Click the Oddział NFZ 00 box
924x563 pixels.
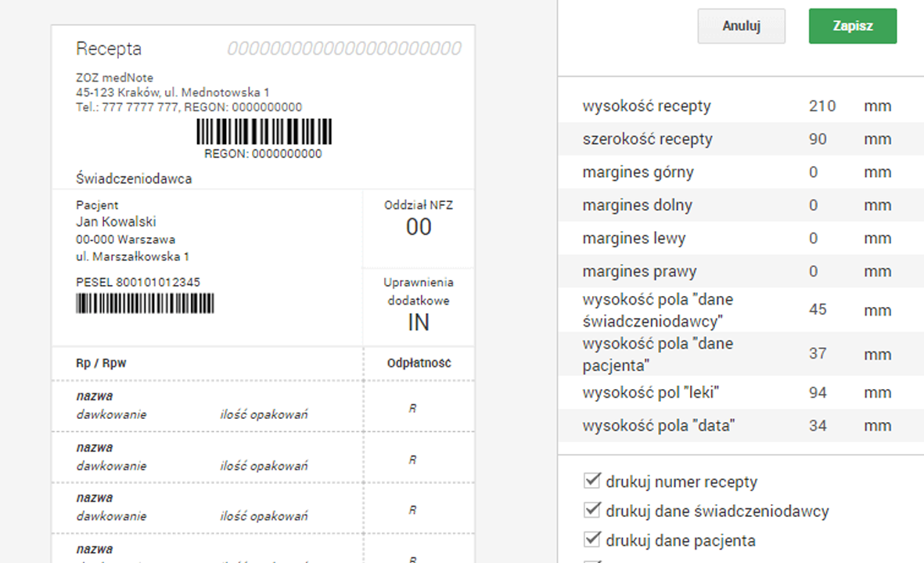point(419,229)
